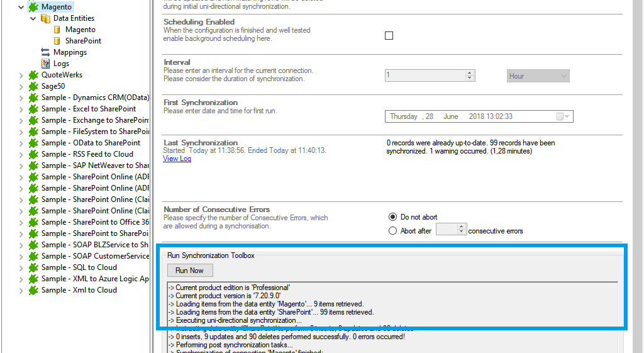Click the Magento connection icon in tree
The height and width of the screenshot is (353, 644).
point(33,7)
